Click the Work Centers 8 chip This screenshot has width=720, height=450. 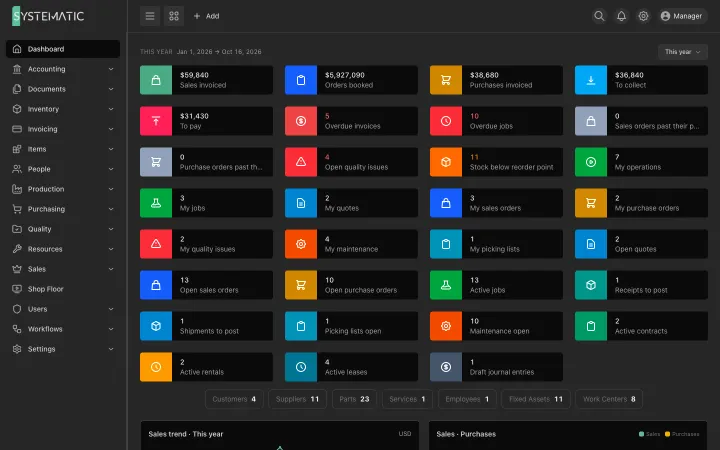609,399
